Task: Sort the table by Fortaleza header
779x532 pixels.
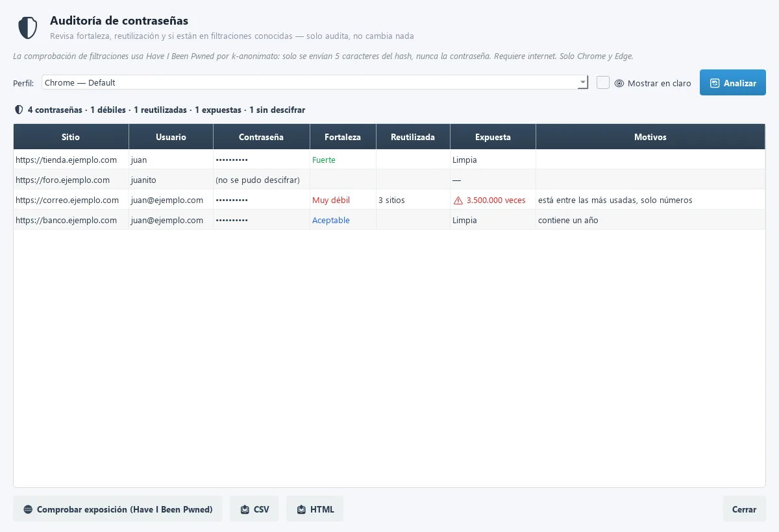Action: pos(343,137)
